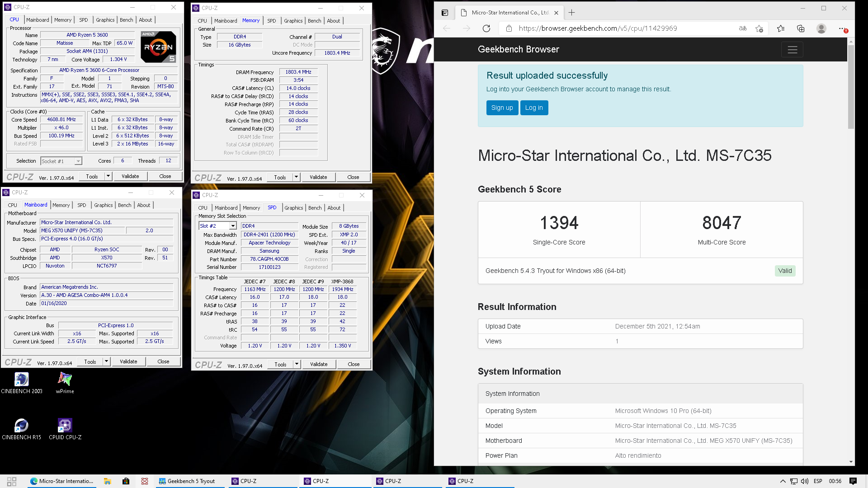Open Tools dropdown arrow in SPD tab window
This screenshot has height=488, width=868.
[x=297, y=364]
